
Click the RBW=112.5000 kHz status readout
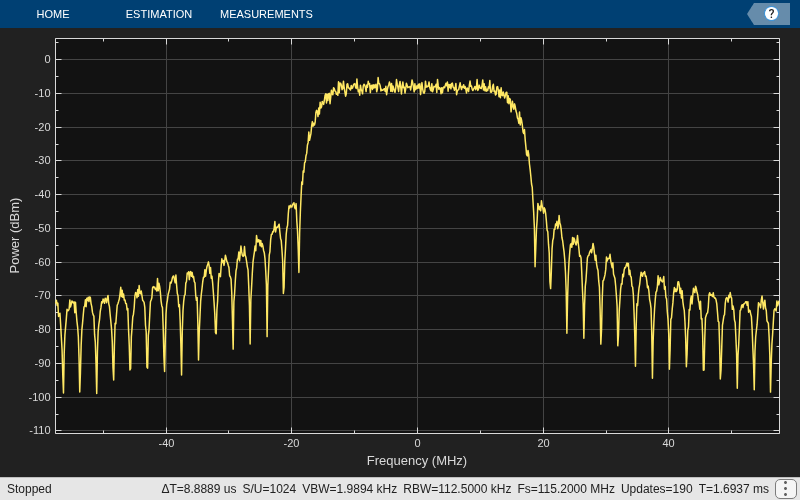pyautogui.click(x=457, y=489)
